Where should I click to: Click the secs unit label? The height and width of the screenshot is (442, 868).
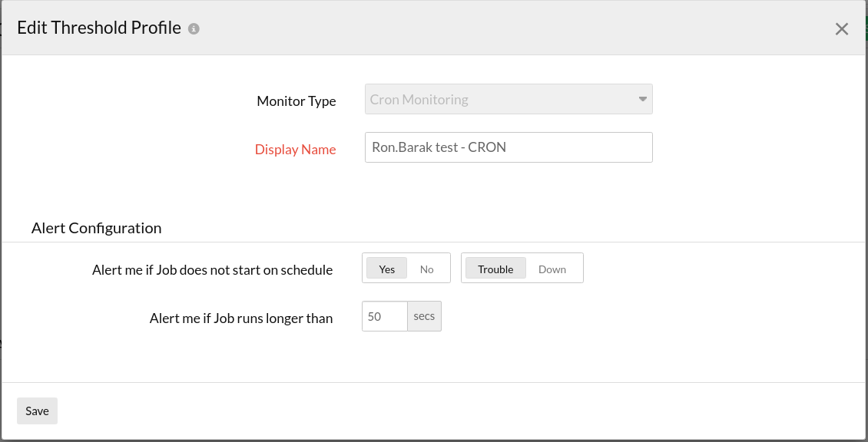point(424,316)
